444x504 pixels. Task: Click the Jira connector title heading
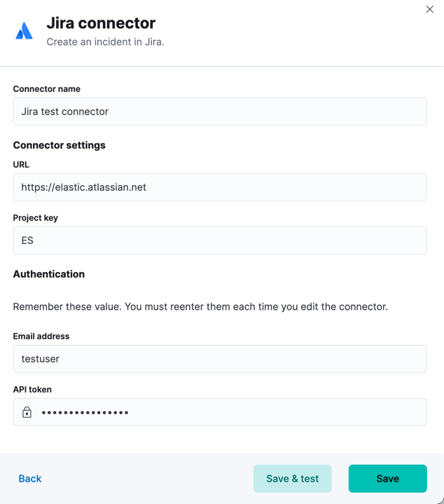(101, 23)
